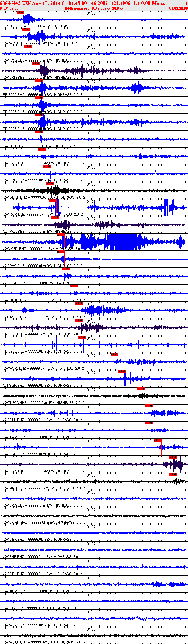Image resolution: width=188 pixels, height=644 pixels.
Task: Click the red pick marker on UW BRAN trace
Action: point(173,457)
